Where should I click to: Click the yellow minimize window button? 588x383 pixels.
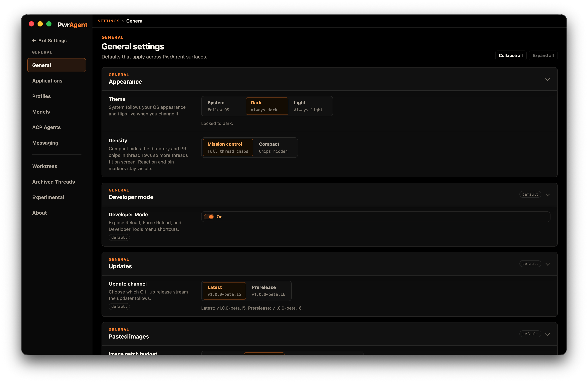40,24
